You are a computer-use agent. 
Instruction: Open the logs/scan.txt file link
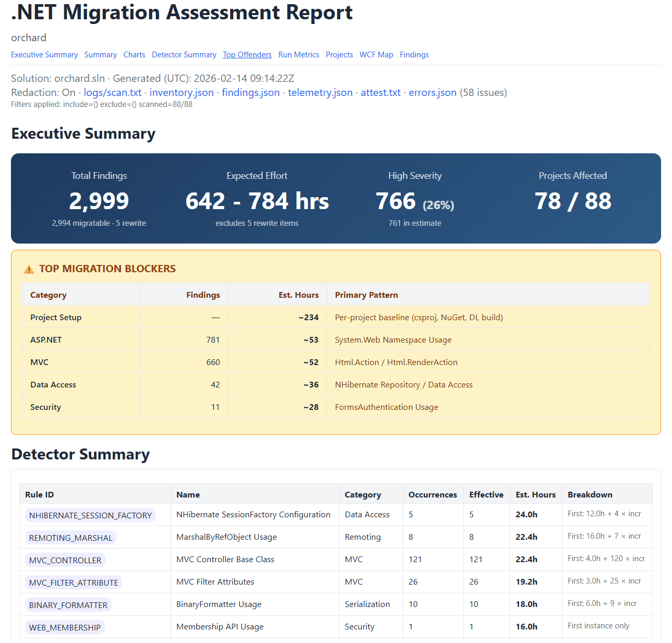(112, 92)
